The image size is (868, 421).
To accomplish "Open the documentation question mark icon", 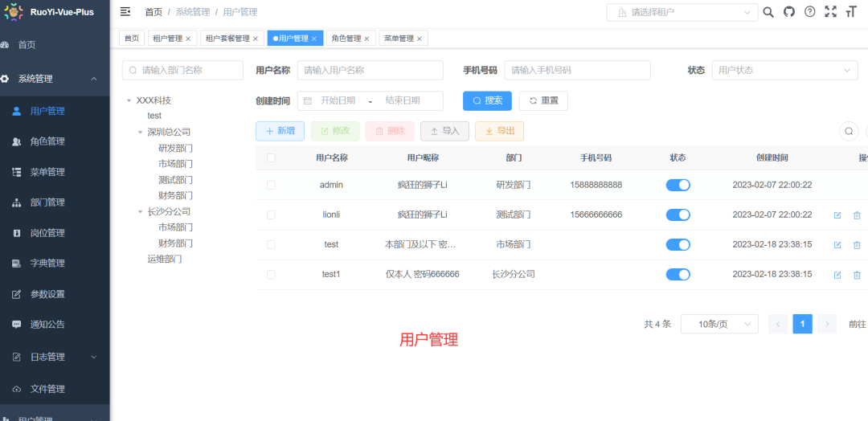I will (810, 12).
